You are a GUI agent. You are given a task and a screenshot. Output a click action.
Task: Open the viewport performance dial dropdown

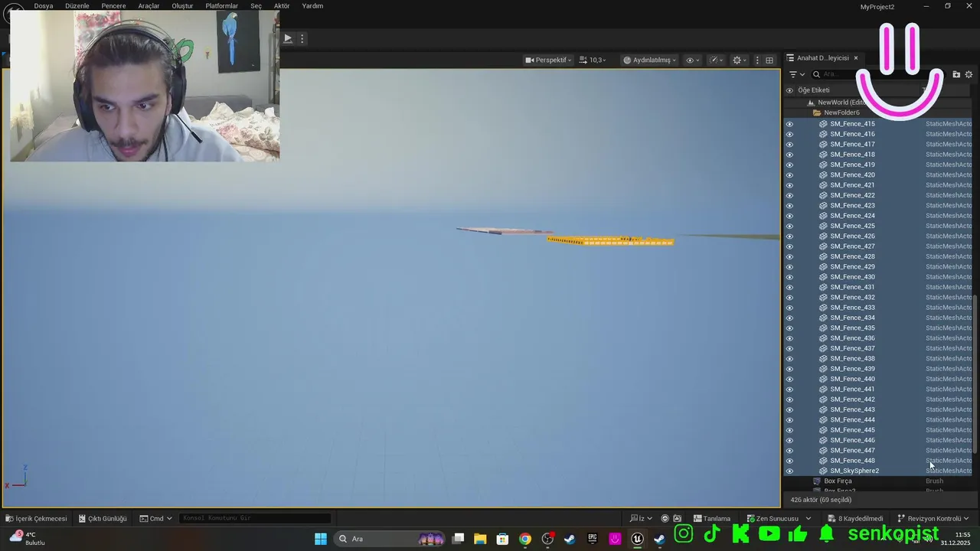coord(716,60)
